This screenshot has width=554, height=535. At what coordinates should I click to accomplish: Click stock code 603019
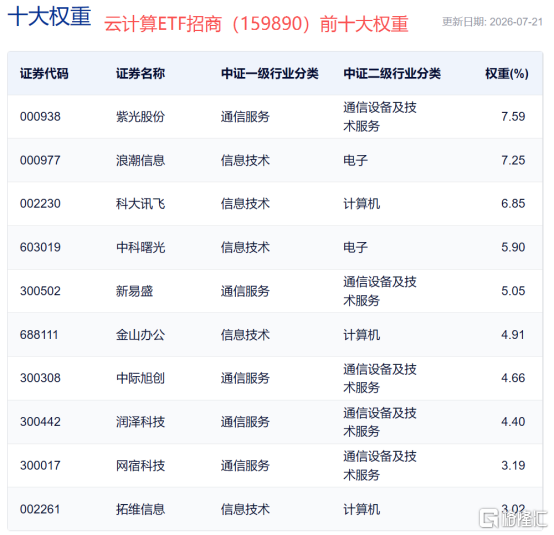40,247
